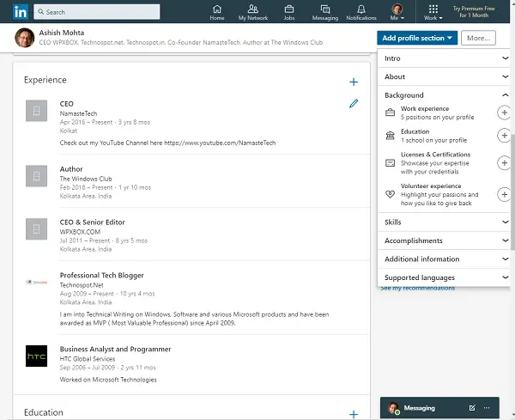The width and height of the screenshot is (515, 420).
Task: Click Ashish Mohta's profile photo in header
Action: 25,38
